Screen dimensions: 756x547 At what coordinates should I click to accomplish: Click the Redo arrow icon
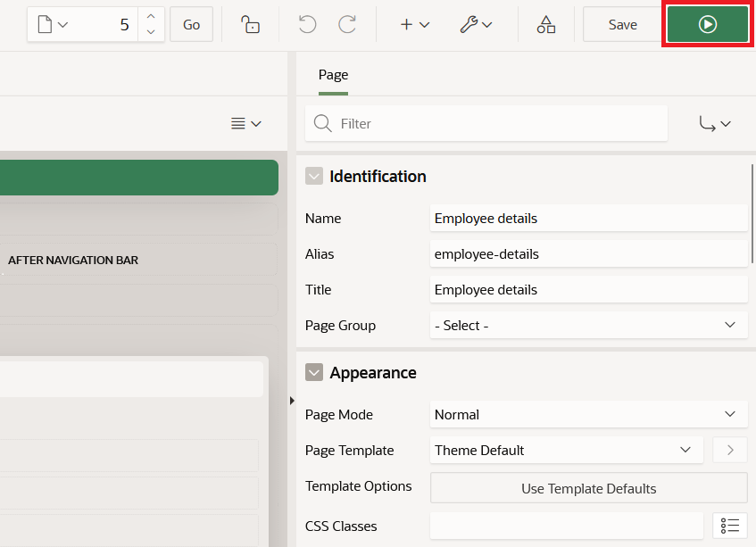pyautogui.click(x=347, y=24)
